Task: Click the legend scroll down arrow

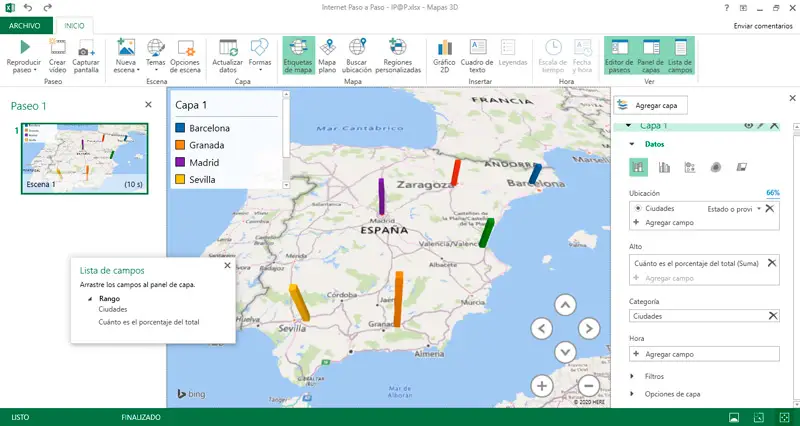Action: click(x=286, y=185)
